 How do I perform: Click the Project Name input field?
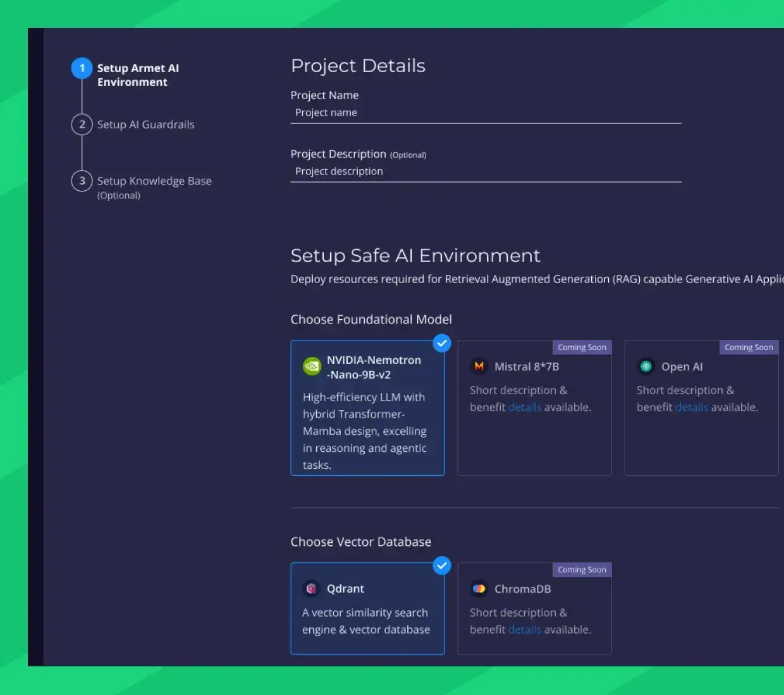pos(486,113)
